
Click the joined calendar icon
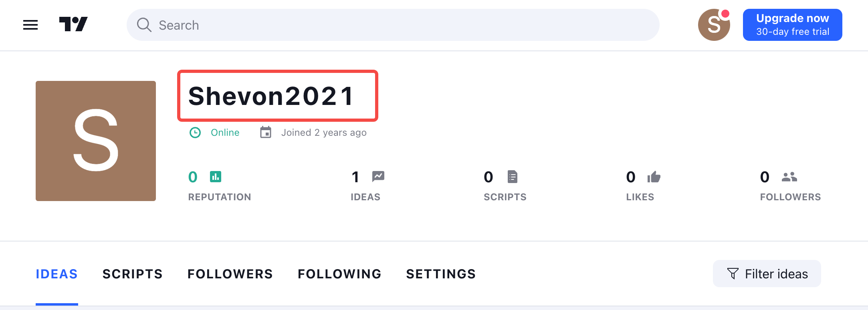(266, 132)
